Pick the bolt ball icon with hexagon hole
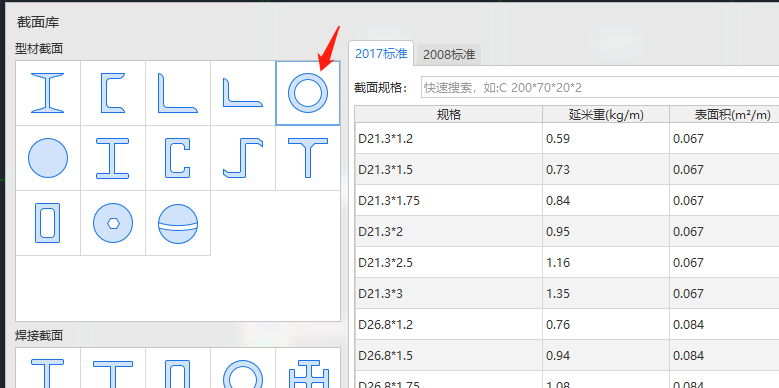The height and width of the screenshot is (388, 779). point(113,223)
